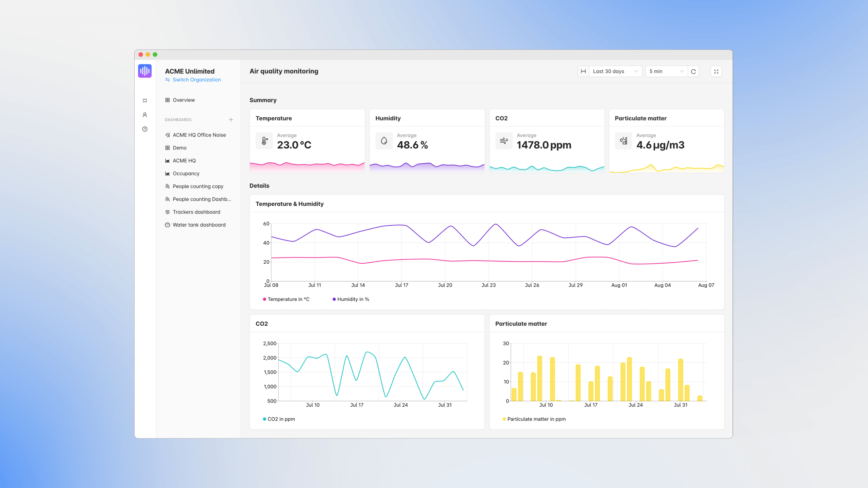Open the 5 min interval dropdown
This screenshot has width=868, height=488.
tap(666, 71)
